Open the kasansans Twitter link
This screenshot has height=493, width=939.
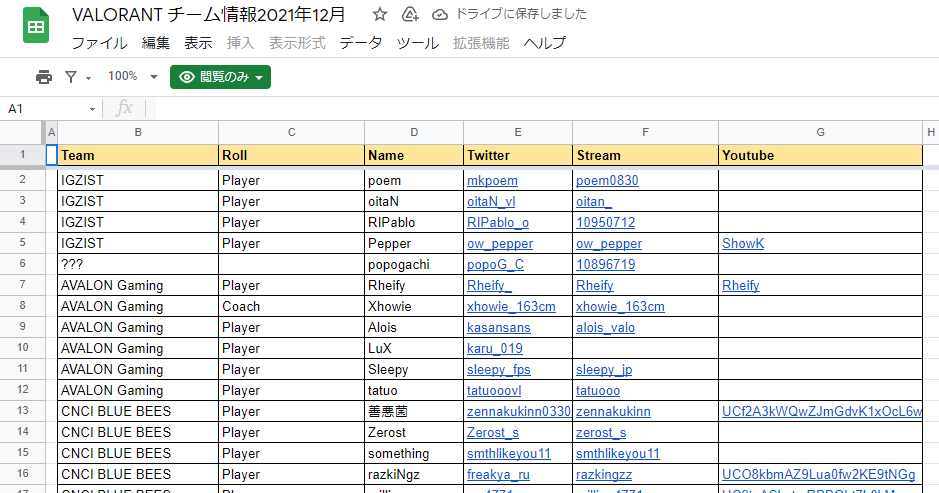(499, 327)
